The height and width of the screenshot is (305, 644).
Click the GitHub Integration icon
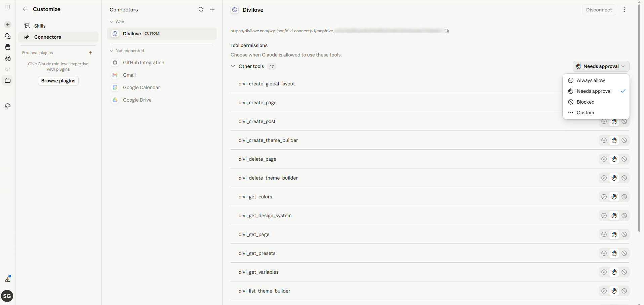(x=115, y=63)
